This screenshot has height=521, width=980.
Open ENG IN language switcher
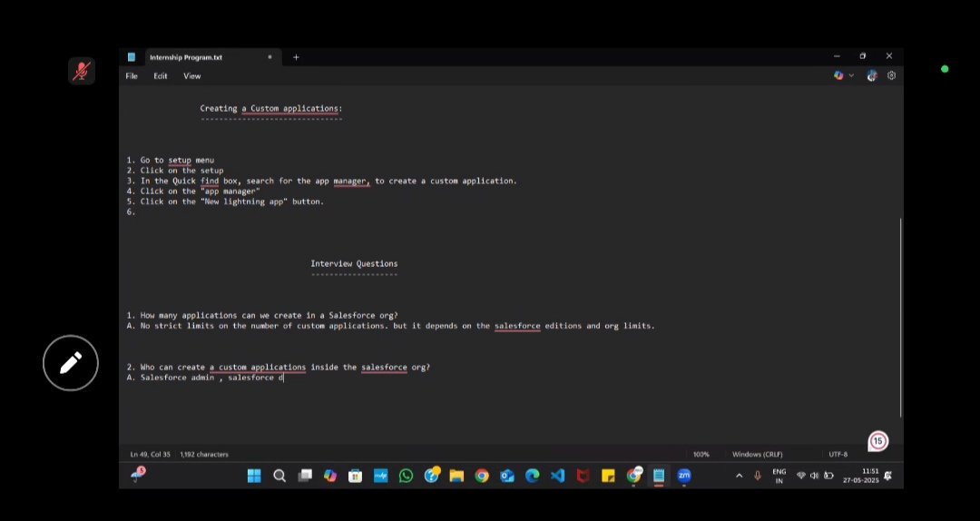click(x=779, y=476)
